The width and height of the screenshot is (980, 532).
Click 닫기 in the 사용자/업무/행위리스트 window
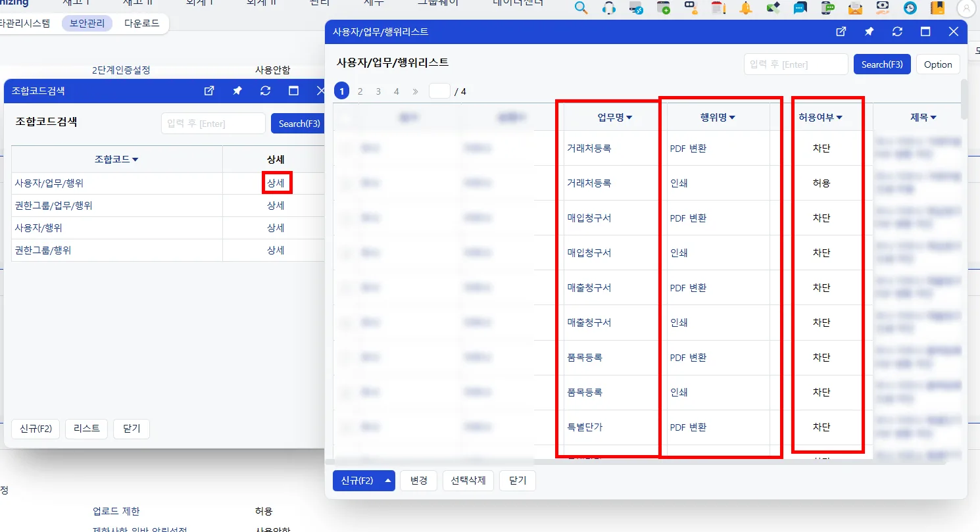point(518,481)
